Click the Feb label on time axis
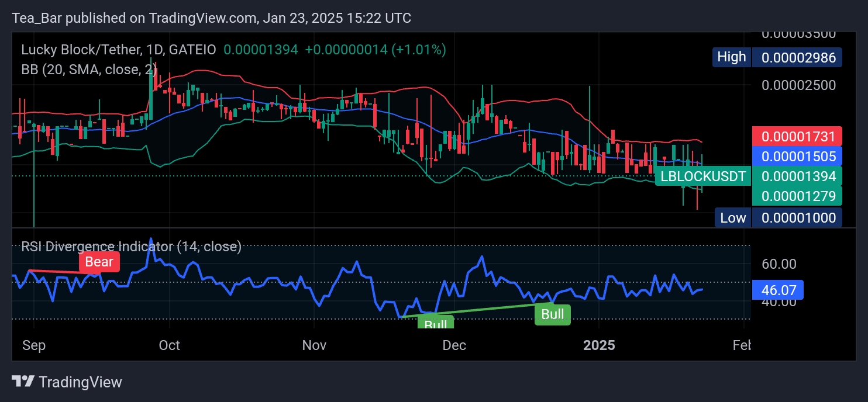Viewport: 868px width, 402px height. [742, 345]
